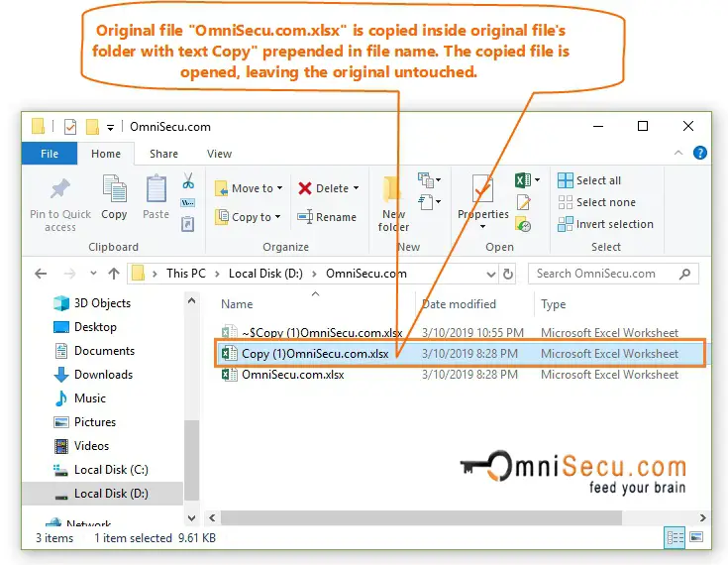Open the Copy to dropdown
728x565 pixels.
click(x=249, y=217)
